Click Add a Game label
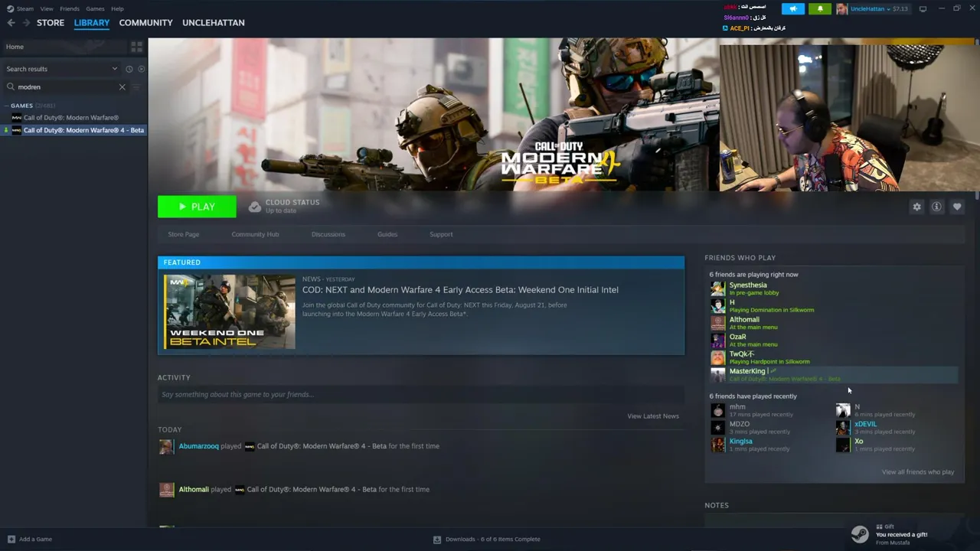This screenshot has height=551, width=980. (x=35, y=540)
